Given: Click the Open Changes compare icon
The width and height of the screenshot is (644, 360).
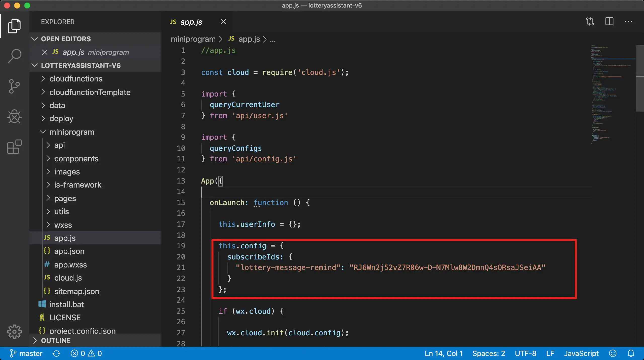Looking at the screenshot, I should (590, 22).
